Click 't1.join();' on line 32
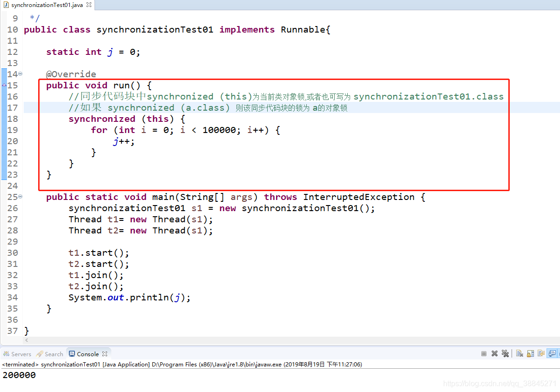This screenshot has height=392, width=560. [96, 275]
